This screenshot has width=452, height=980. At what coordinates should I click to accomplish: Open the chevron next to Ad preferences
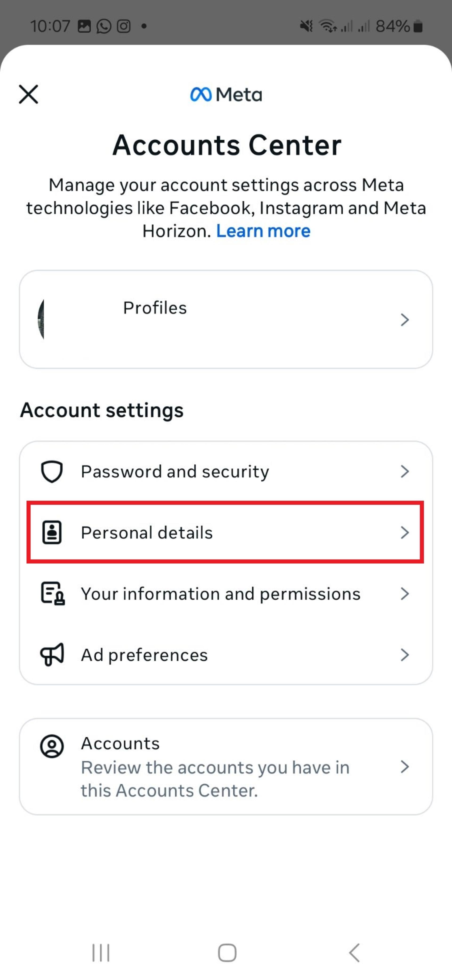click(405, 655)
